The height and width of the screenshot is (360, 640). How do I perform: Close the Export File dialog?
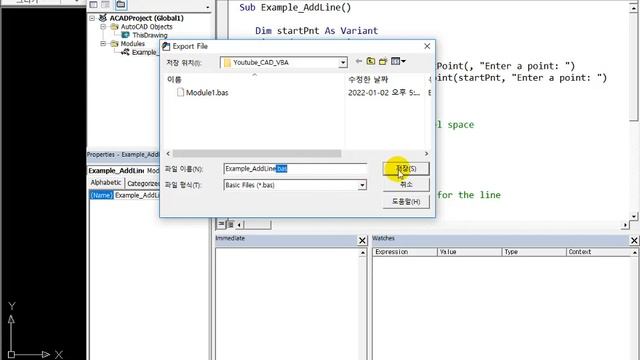point(427,46)
